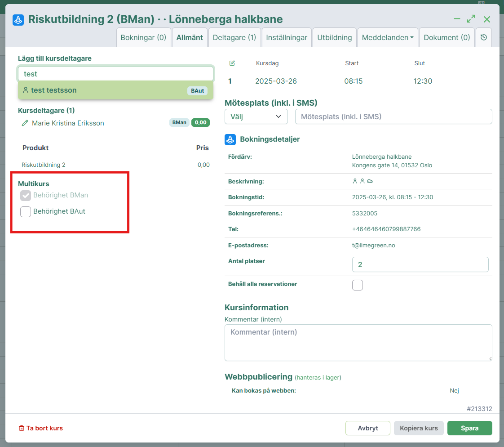Expand the dialog to fullscreen
This screenshot has height=447, width=504.
(471, 19)
